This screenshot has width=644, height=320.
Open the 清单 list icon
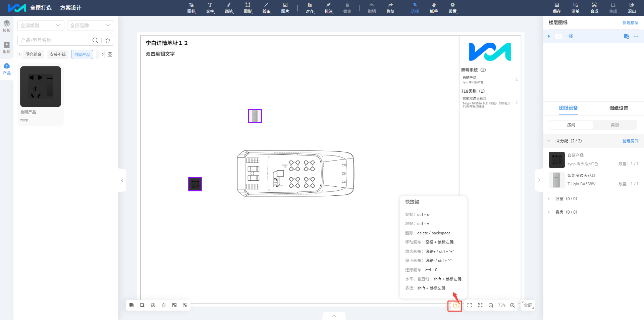pyautogui.click(x=576, y=8)
